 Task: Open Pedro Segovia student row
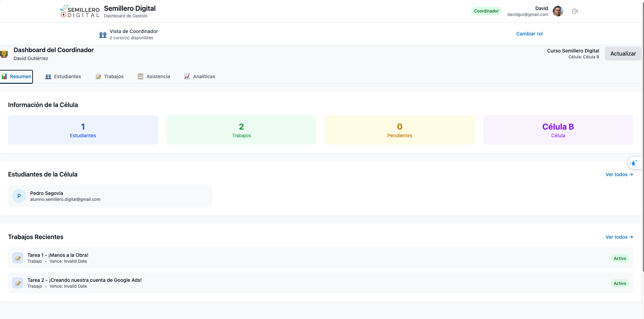click(x=110, y=196)
